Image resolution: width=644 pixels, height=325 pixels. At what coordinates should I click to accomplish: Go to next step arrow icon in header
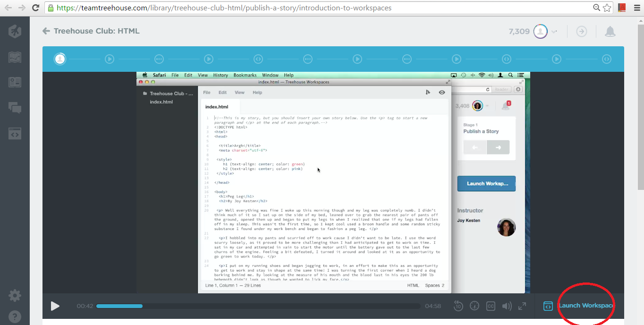click(582, 32)
